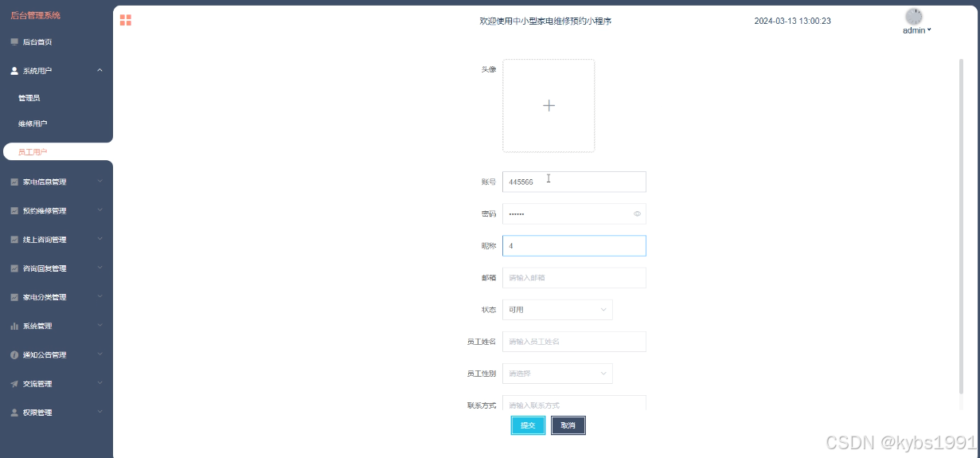Open 预约维修管理 menu label
The height and width of the screenshot is (458, 980).
(x=45, y=211)
